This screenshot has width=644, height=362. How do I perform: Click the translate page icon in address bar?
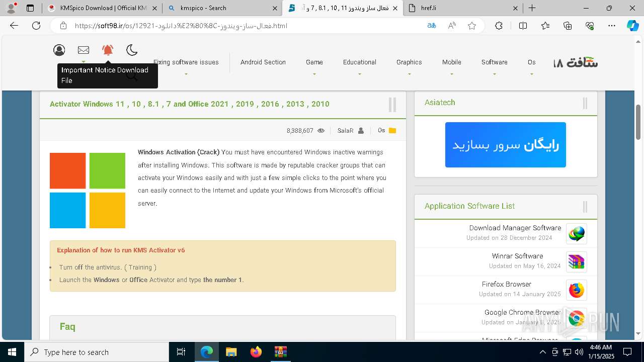(x=432, y=26)
